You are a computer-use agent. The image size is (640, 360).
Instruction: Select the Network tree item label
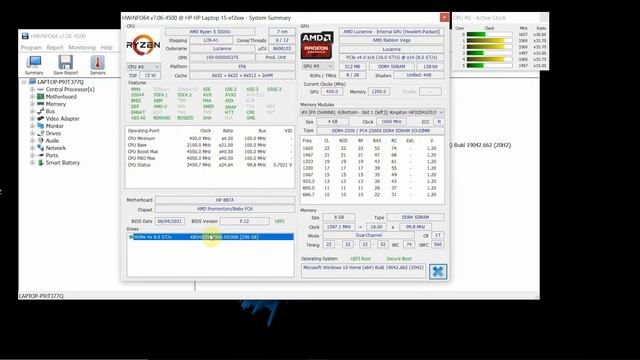click(56, 148)
